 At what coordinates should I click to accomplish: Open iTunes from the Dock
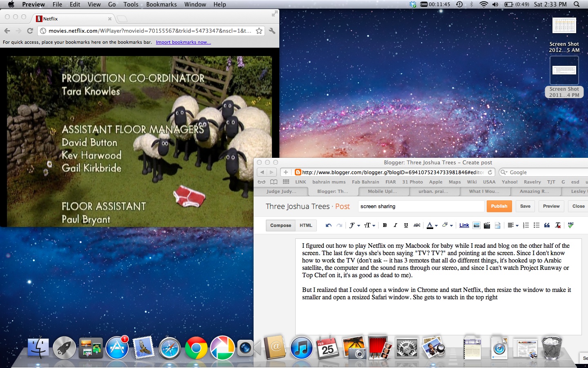(x=301, y=348)
